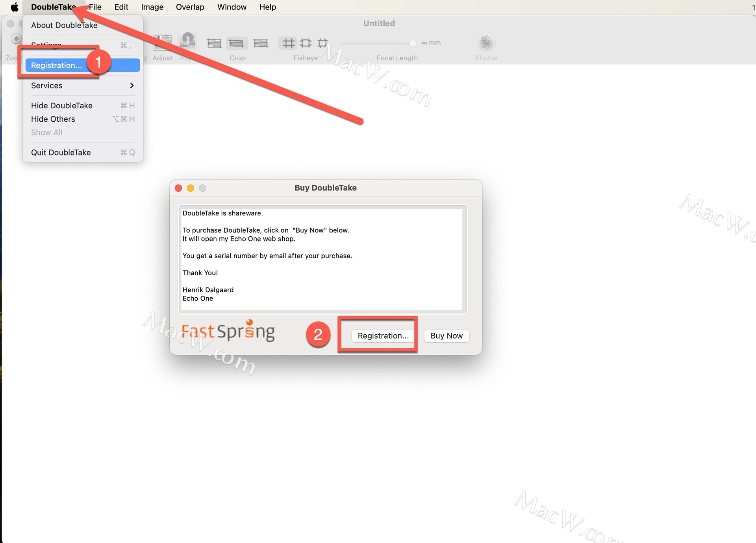Select the first Crop mode icon
The height and width of the screenshot is (543, 756).
[214, 43]
